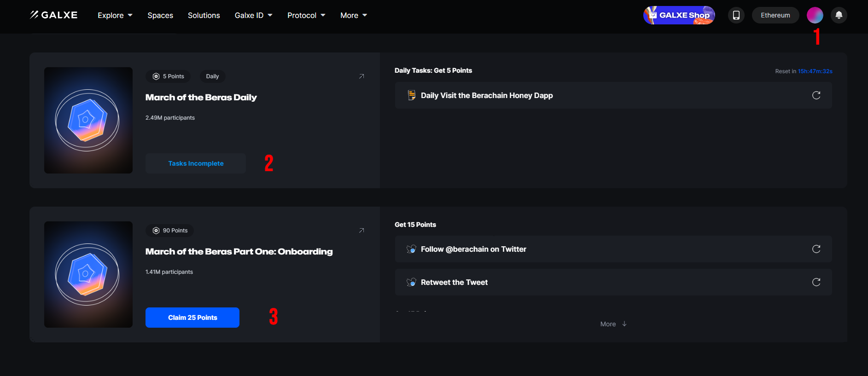Click the Get 15 Points heading

point(415,225)
